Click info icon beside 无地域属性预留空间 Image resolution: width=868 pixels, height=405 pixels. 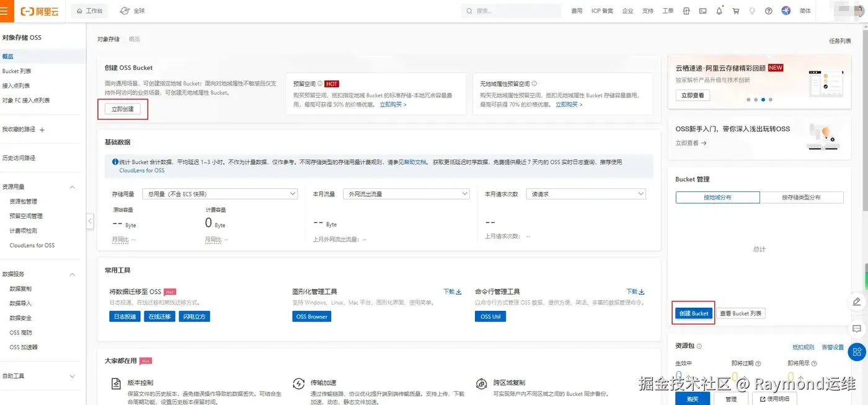click(x=534, y=84)
